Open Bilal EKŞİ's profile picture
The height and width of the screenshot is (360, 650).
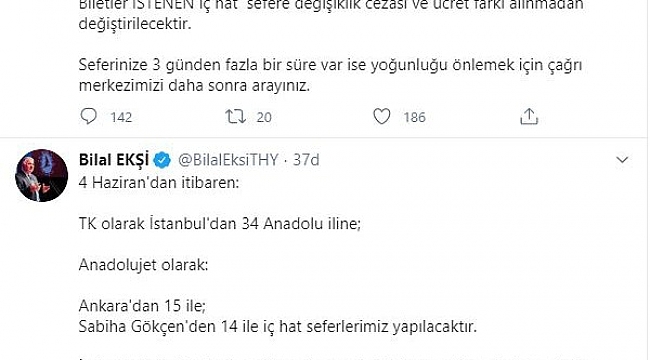(41, 175)
